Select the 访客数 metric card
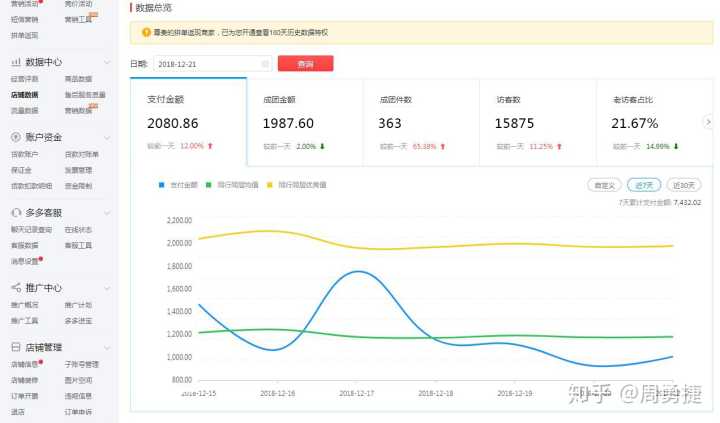Image resolution: width=720 pixels, height=423 pixels. 538,122
